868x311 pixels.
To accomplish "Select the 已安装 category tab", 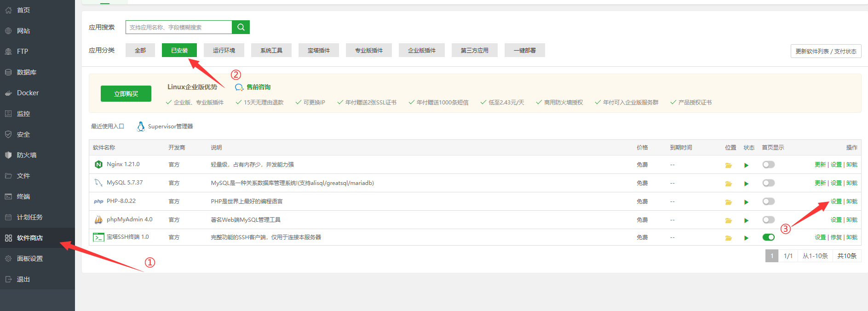I will tap(179, 50).
